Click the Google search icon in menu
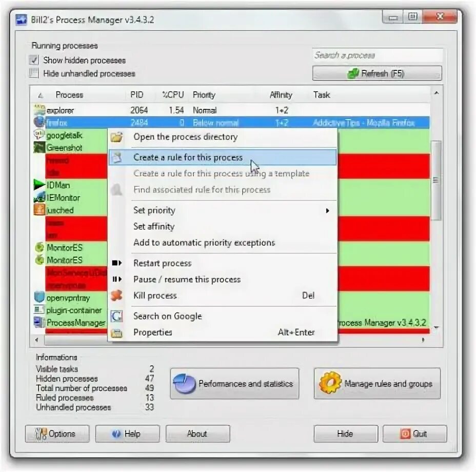This screenshot has width=476, height=472. 116,316
